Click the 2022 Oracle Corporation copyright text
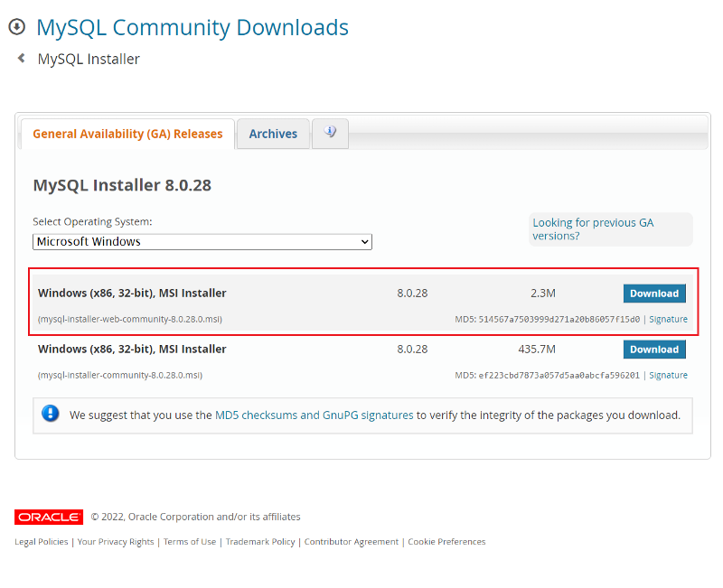 195,517
